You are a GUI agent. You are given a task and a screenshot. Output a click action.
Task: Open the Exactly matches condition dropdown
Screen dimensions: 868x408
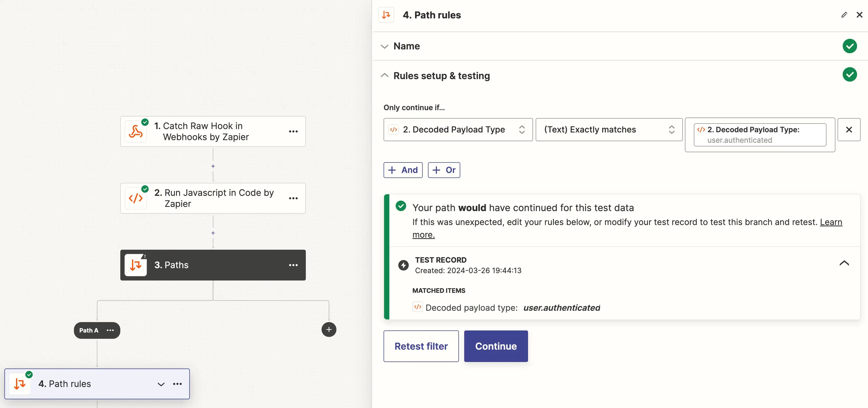(608, 130)
